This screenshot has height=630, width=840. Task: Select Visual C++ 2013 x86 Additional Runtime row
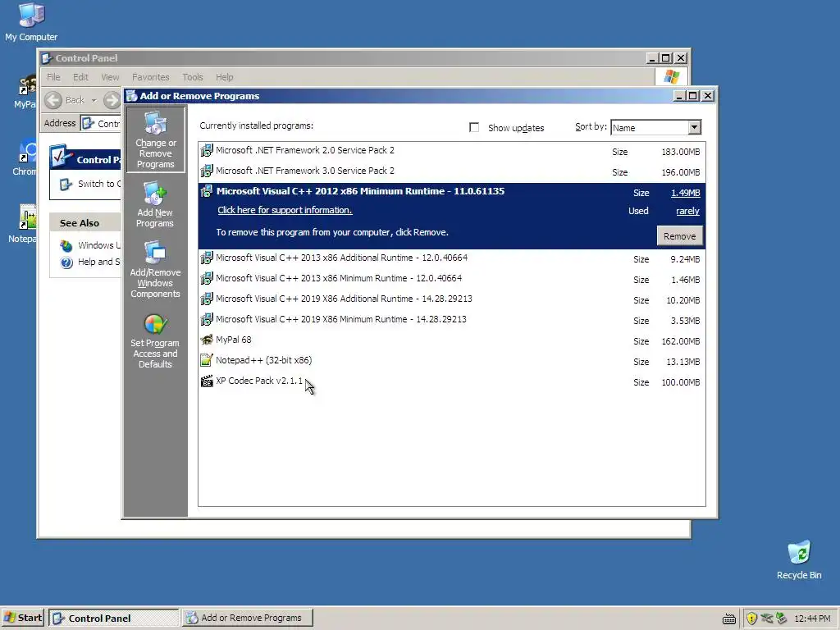click(452, 258)
